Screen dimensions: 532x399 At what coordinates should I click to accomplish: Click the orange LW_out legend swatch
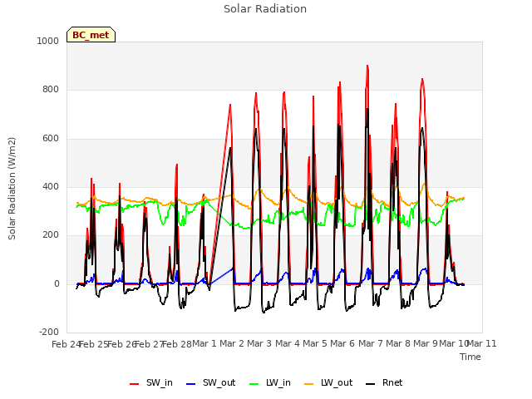[x=309, y=384]
